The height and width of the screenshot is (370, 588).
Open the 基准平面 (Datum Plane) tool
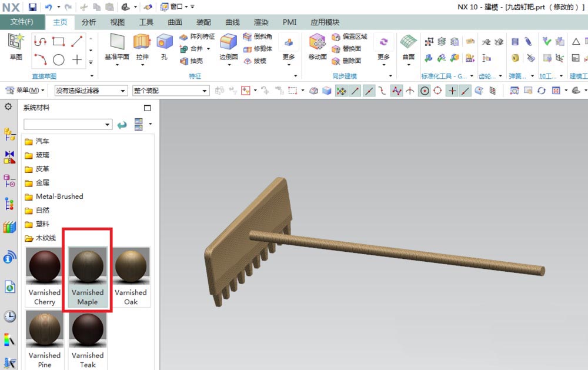[x=117, y=42]
